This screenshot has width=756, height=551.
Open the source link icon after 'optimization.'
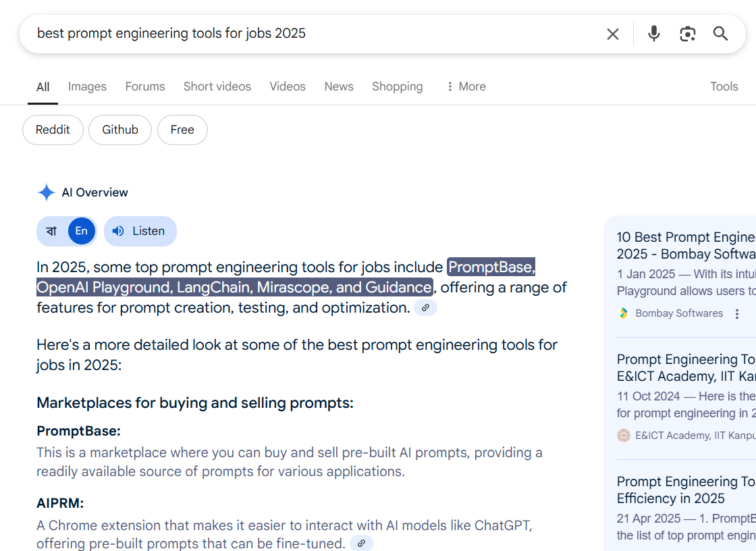[x=425, y=307]
